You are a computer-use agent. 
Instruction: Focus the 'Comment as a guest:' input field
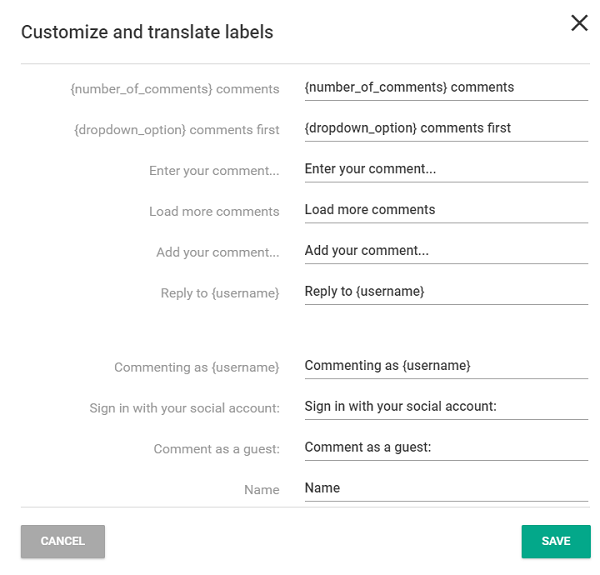click(446, 448)
